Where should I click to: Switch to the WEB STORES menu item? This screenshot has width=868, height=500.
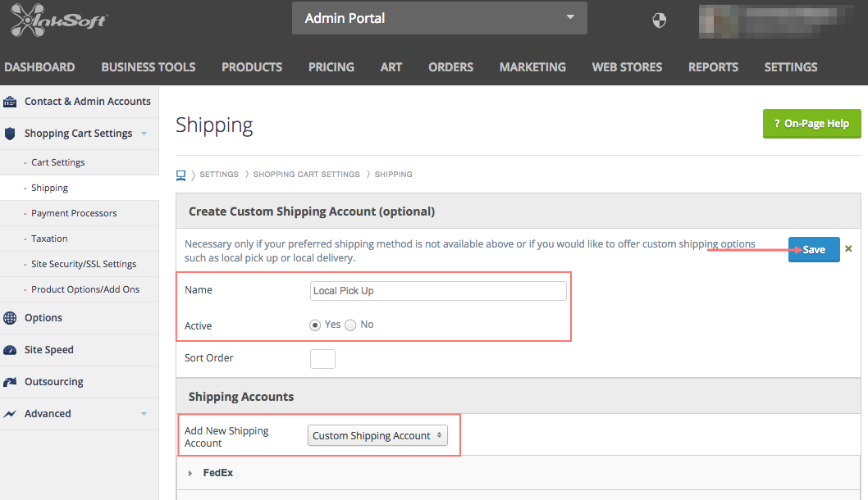627,67
